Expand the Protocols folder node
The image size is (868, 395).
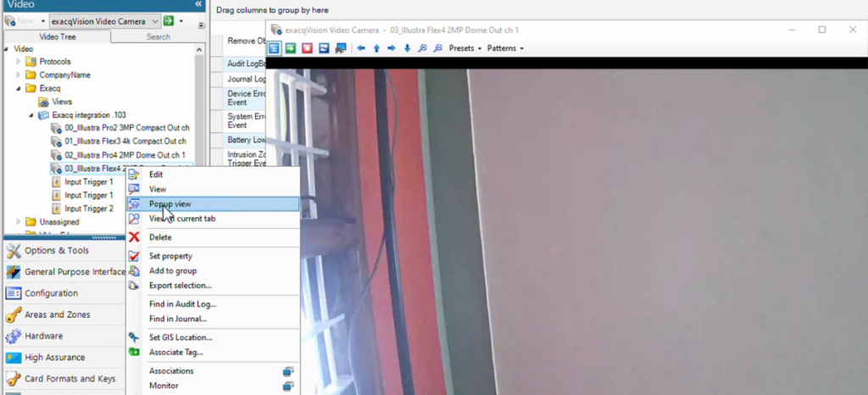tap(19, 62)
